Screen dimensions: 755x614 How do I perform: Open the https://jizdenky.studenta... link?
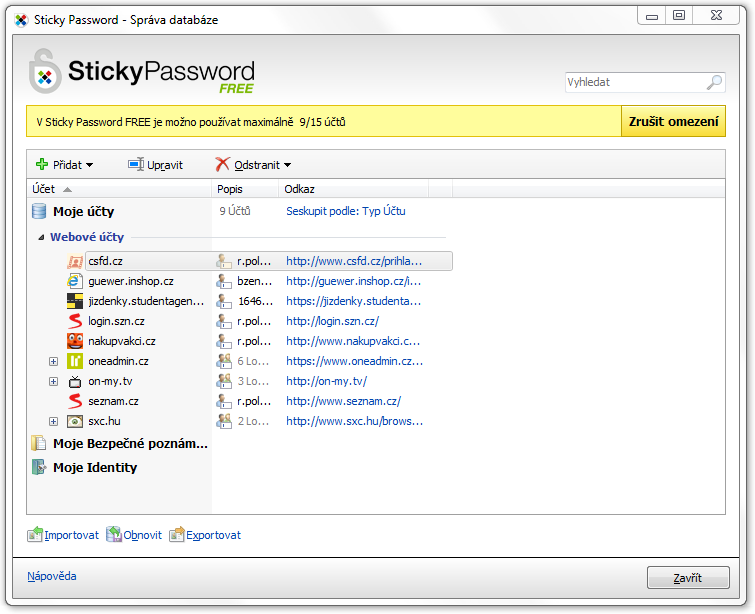353,301
